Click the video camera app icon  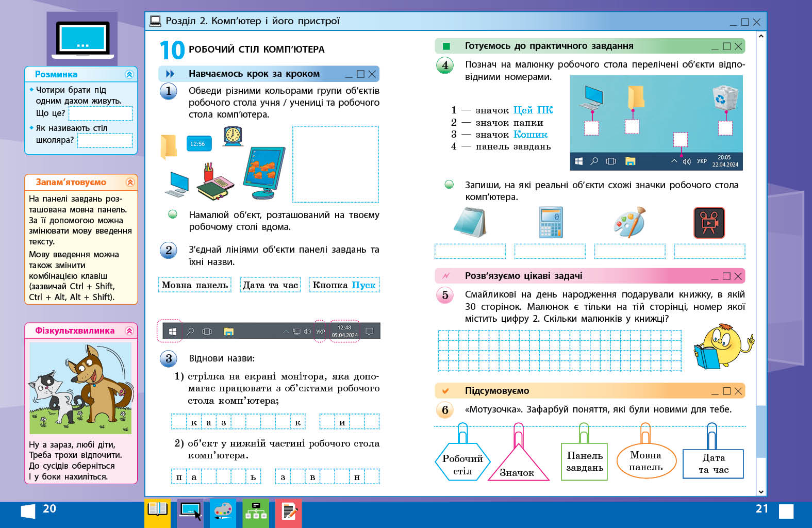(709, 223)
